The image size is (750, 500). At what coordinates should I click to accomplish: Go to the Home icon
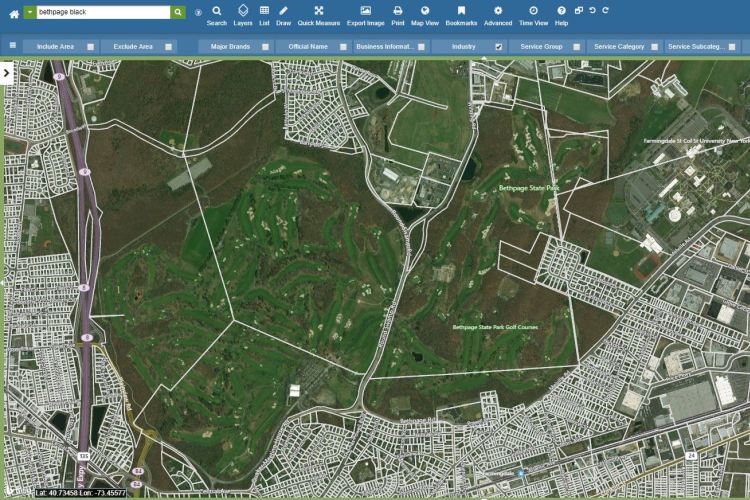coord(14,14)
